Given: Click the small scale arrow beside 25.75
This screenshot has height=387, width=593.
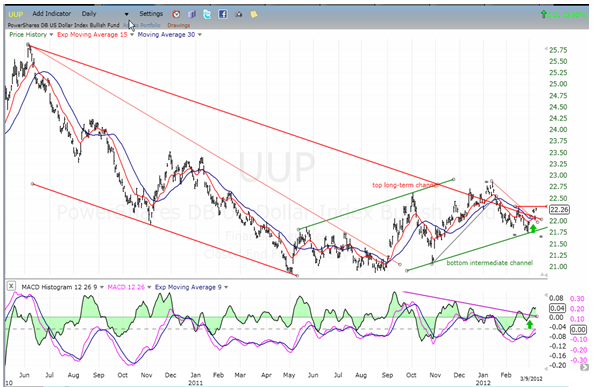Looking at the screenshot, I should click(x=546, y=49).
